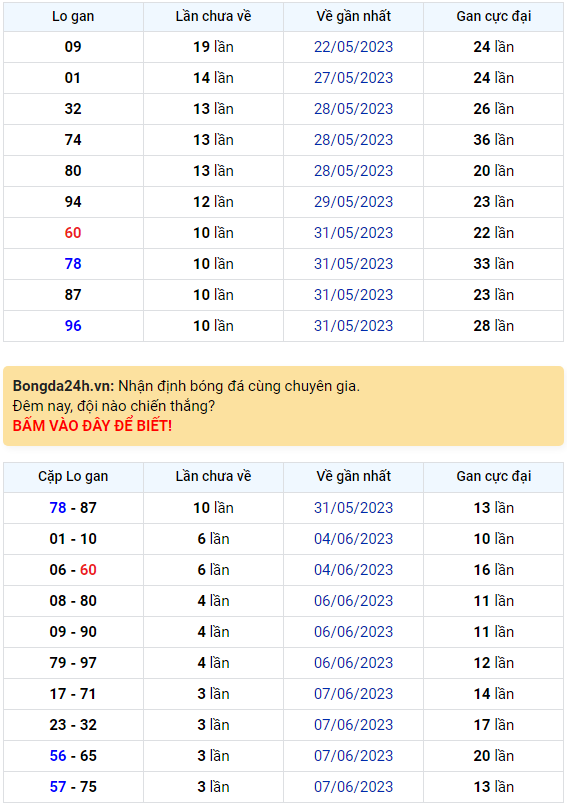
Task: Select the 'Lo gan' column header
Action: (74, 16)
